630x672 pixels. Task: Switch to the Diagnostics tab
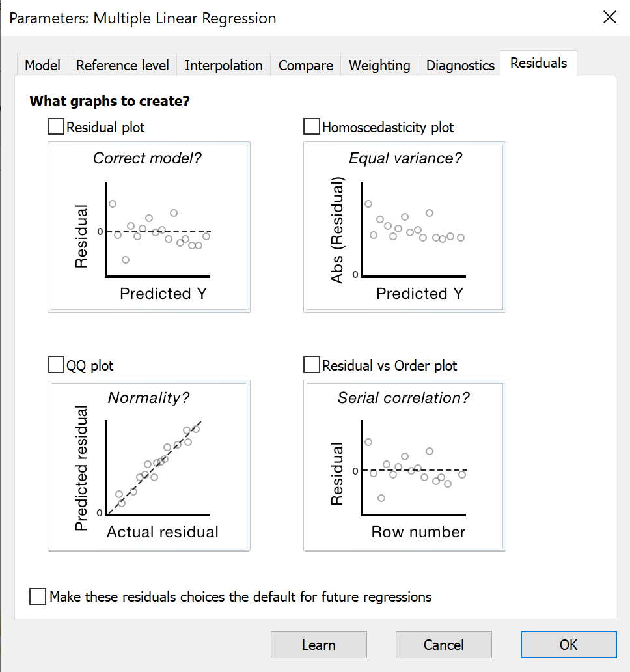(460, 66)
